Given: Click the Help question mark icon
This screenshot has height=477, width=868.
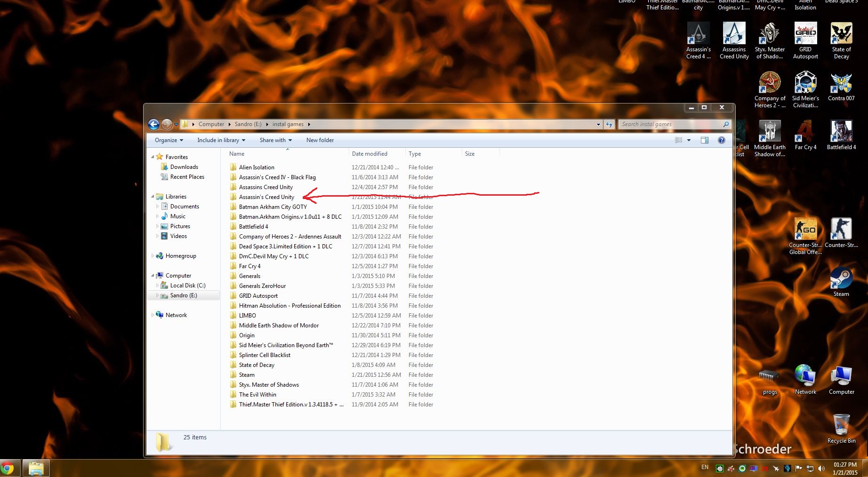Looking at the screenshot, I should pos(722,140).
